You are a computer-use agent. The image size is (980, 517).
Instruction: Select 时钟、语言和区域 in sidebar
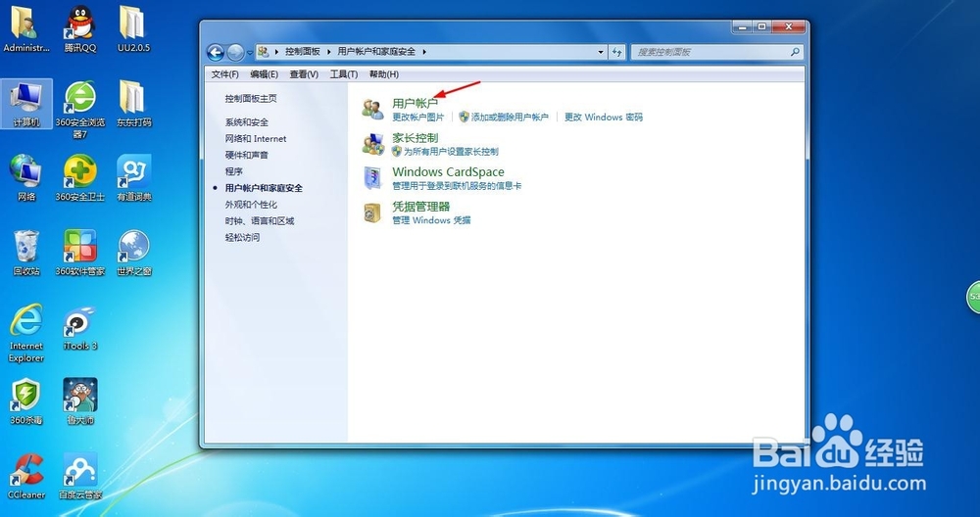point(260,221)
